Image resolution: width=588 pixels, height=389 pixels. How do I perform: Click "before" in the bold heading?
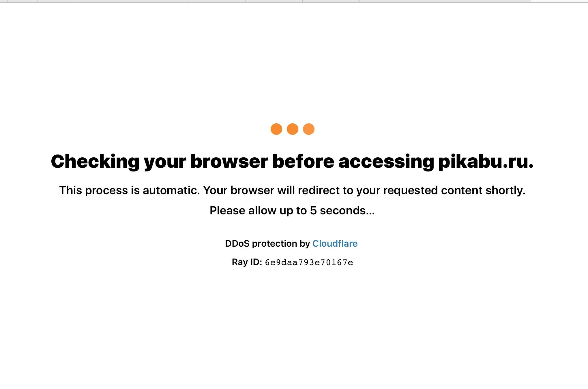click(x=303, y=161)
